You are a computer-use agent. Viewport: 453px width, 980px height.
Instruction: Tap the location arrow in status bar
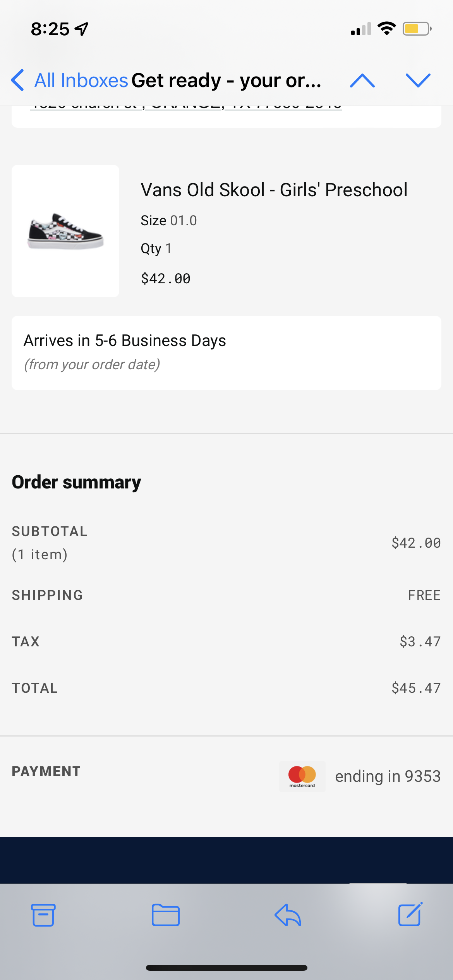tap(82, 29)
